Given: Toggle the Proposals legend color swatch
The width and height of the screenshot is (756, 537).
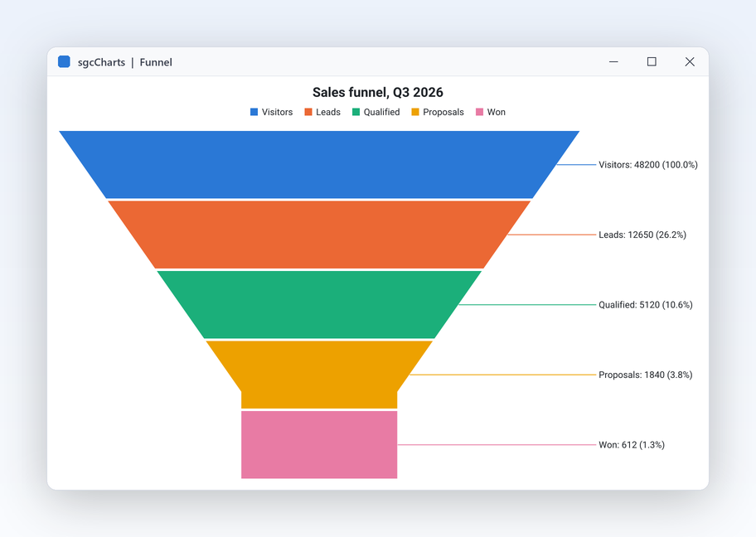Looking at the screenshot, I should pos(415,112).
